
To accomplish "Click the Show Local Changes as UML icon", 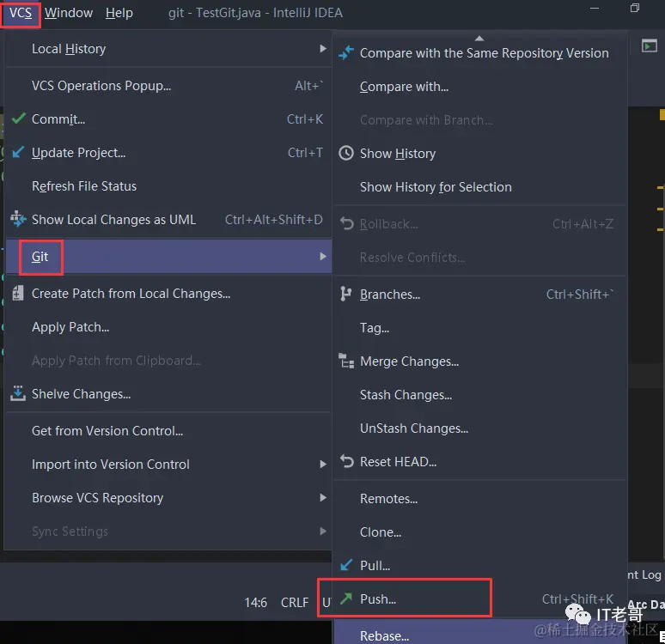I will tap(18, 219).
